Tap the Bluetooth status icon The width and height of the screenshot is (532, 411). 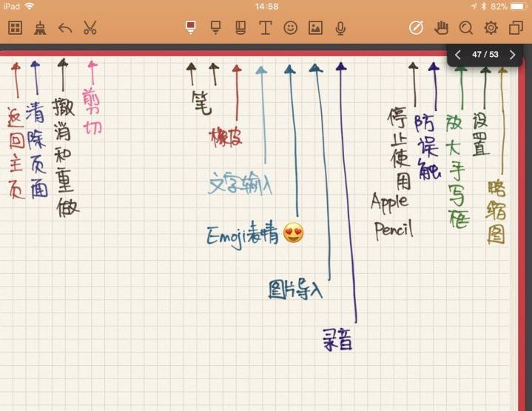(484, 7)
